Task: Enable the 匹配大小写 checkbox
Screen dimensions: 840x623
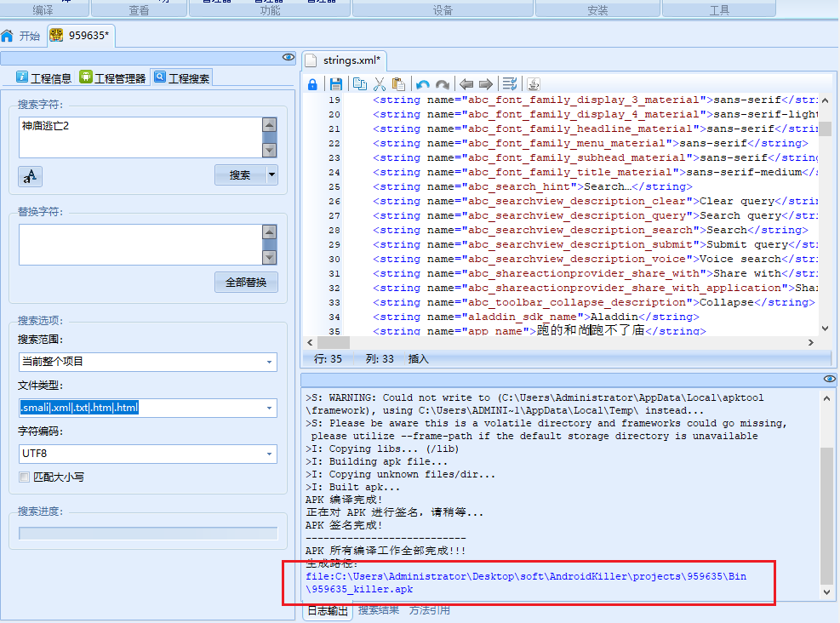Action: tap(24, 477)
